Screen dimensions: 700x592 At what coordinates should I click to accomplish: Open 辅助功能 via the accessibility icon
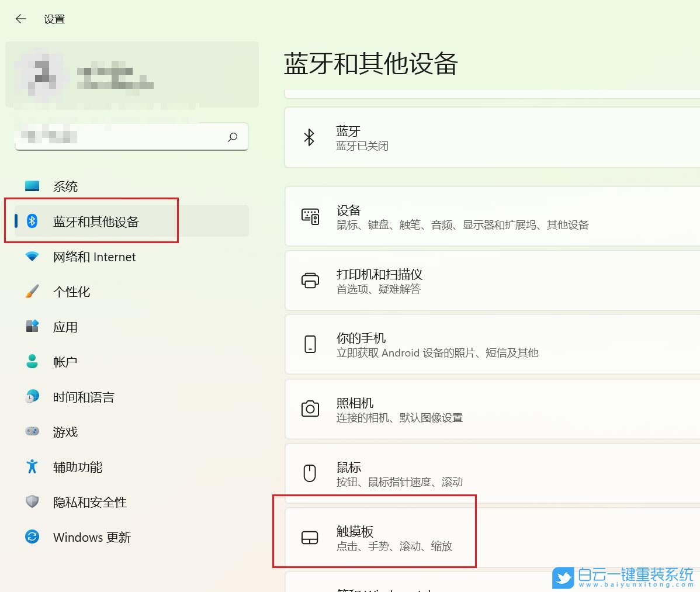coord(32,467)
